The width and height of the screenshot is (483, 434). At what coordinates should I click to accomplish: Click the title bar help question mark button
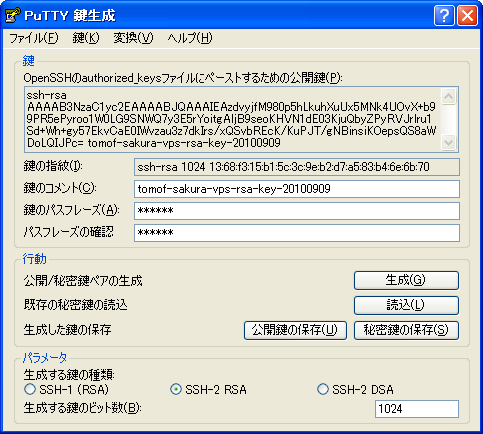click(444, 16)
